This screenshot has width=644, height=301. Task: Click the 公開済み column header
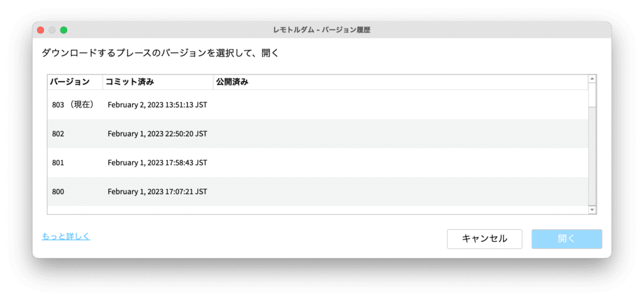(232, 82)
